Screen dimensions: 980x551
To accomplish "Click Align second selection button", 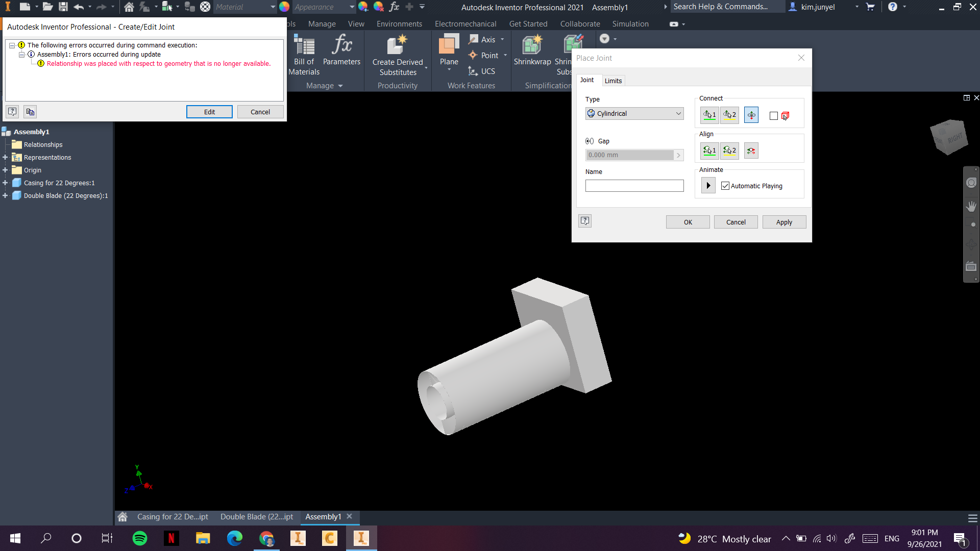I will point(729,151).
